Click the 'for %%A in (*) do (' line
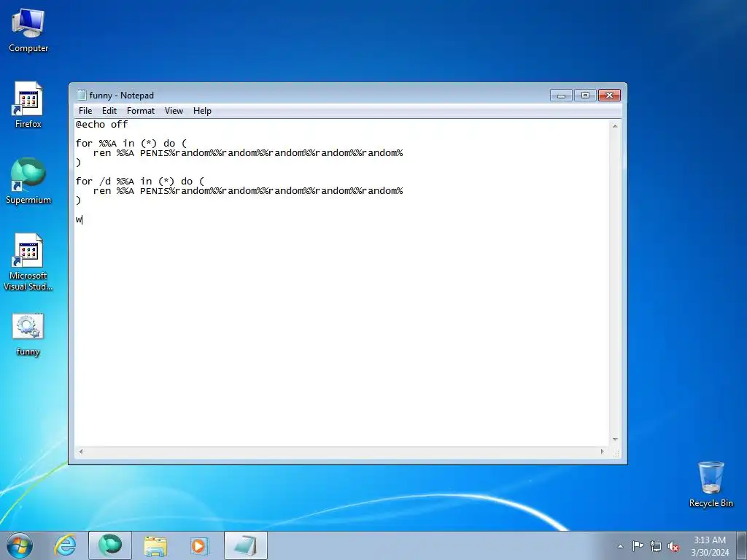This screenshot has height=560, width=747. (x=131, y=144)
